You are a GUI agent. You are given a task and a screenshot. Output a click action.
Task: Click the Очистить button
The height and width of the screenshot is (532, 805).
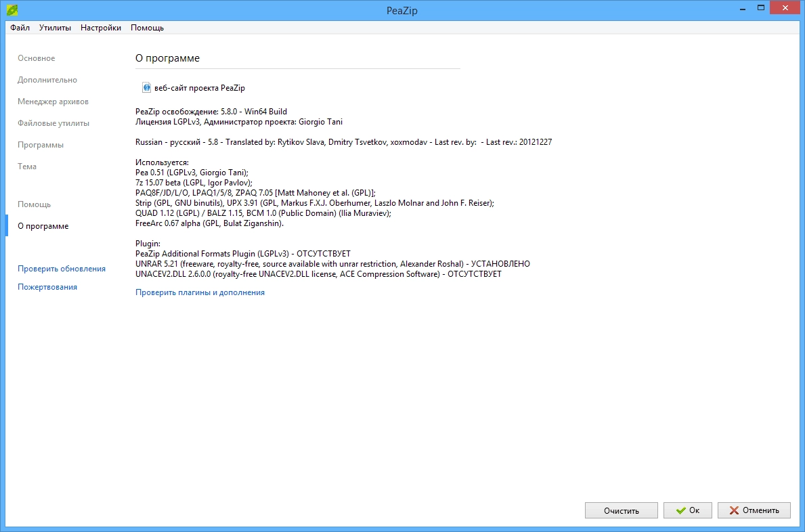622,510
